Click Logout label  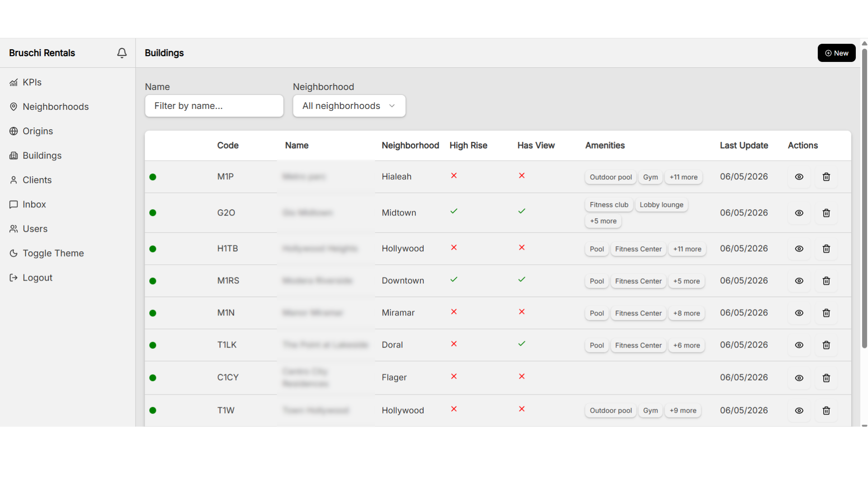(x=38, y=277)
